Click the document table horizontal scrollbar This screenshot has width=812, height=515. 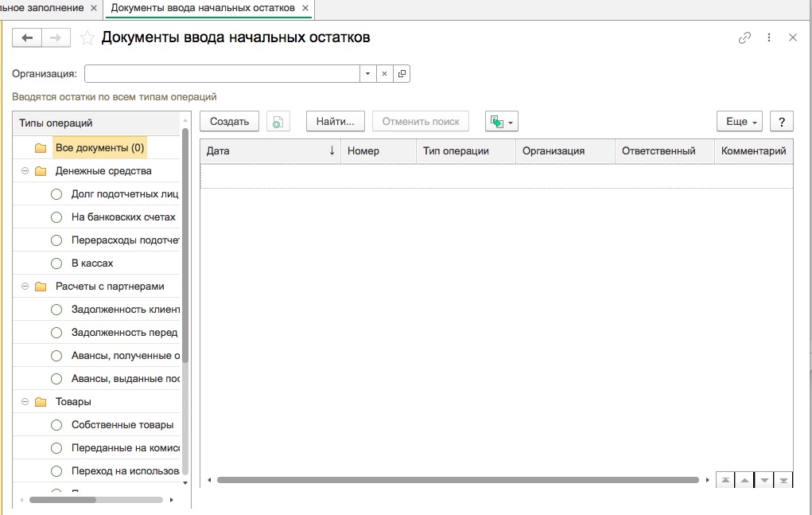[458, 480]
